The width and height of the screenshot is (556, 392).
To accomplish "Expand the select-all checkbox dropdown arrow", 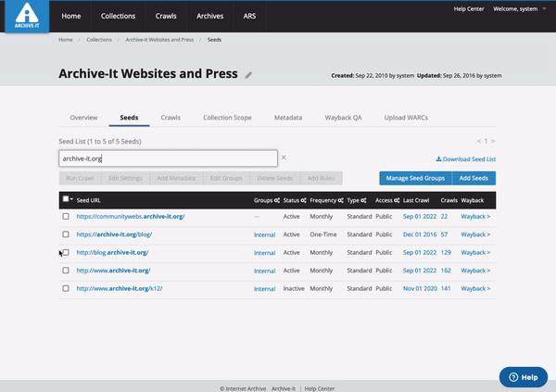I will point(72,199).
